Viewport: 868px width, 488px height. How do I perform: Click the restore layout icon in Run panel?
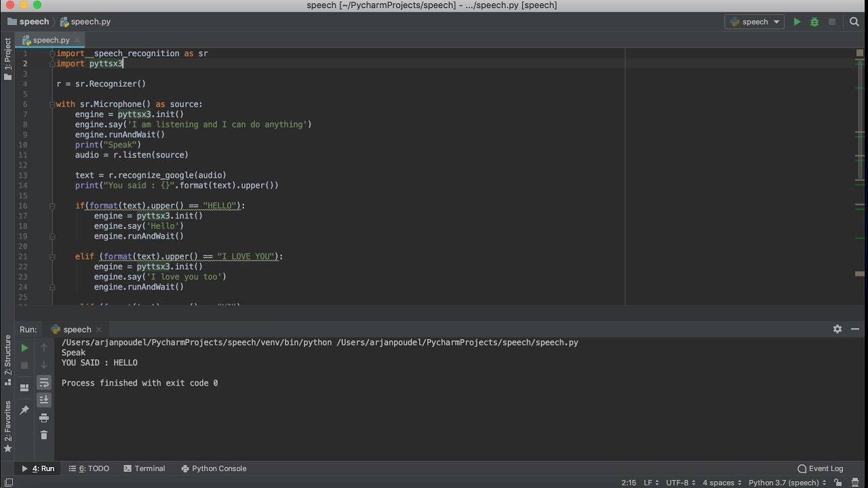(25, 388)
